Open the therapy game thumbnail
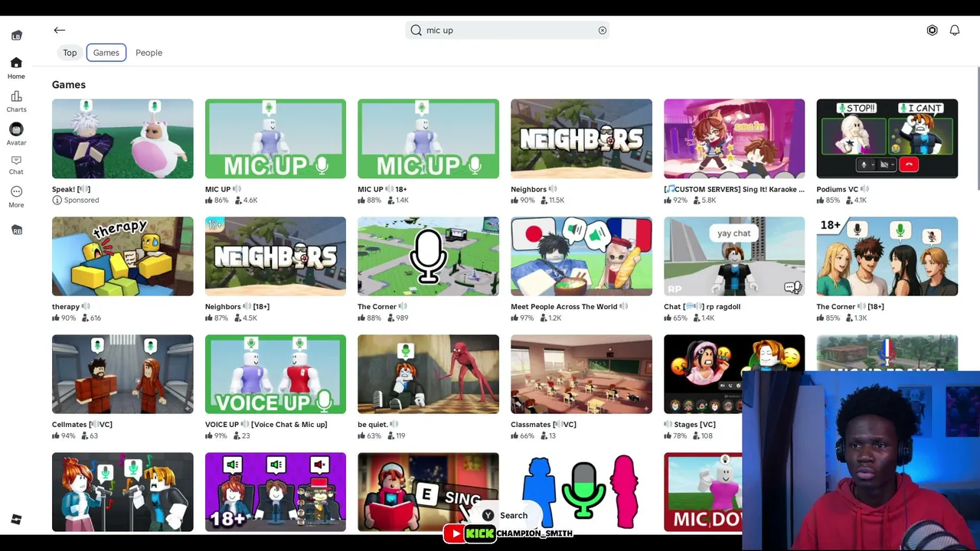Viewport: 980px width, 551px height. pos(122,256)
